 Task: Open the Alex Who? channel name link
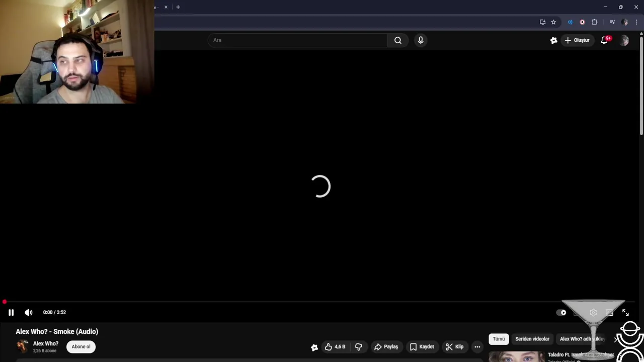coord(46,343)
